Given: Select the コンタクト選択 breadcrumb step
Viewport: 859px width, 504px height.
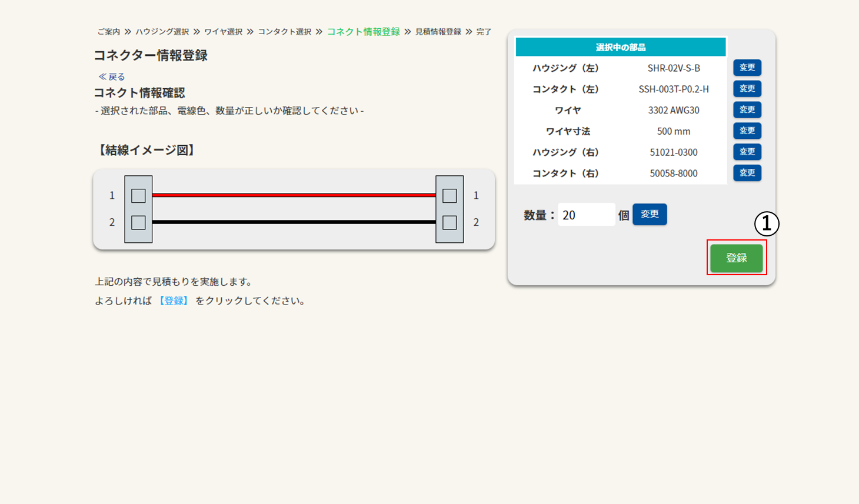Looking at the screenshot, I should (x=284, y=32).
